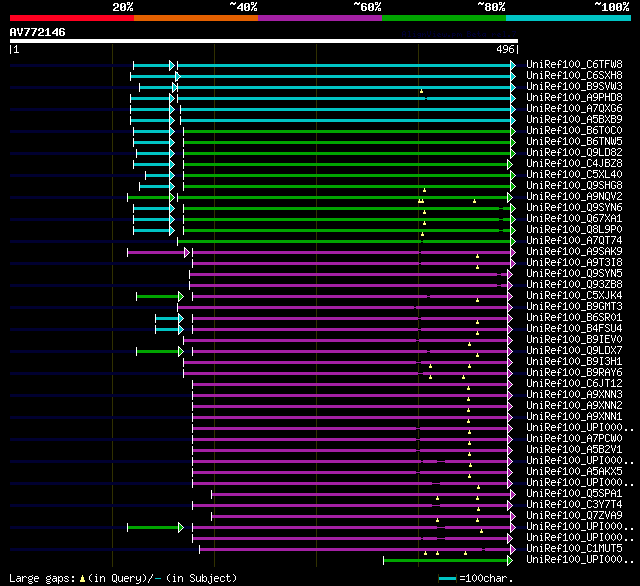Select hit label UniRef100_A9XNN3

coord(574,395)
